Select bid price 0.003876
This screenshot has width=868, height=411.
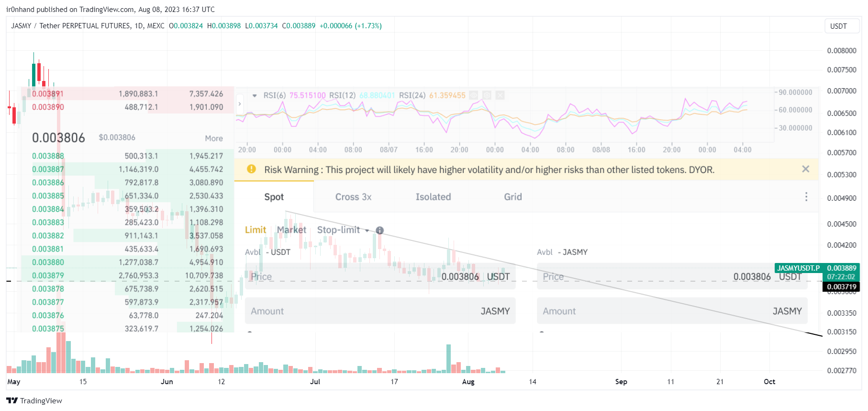point(48,316)
